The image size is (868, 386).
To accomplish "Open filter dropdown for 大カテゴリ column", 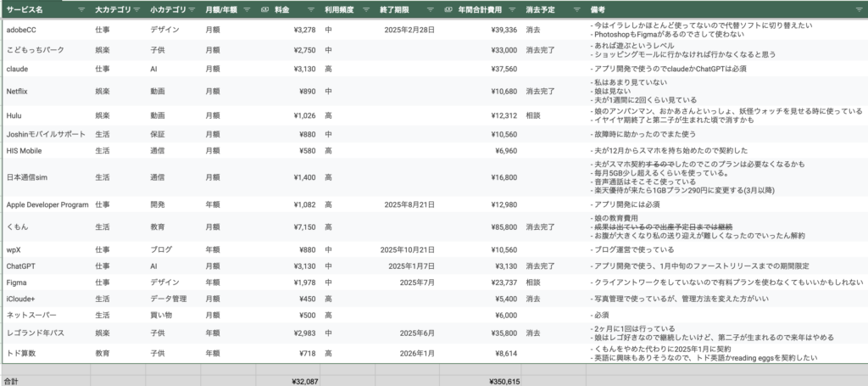I will [x=136, y=9].
